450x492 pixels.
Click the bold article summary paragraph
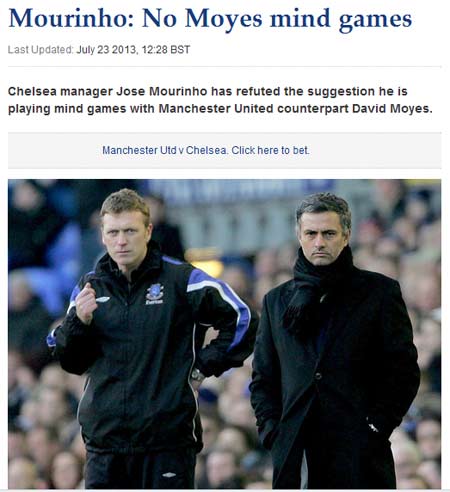pos(220,100)
